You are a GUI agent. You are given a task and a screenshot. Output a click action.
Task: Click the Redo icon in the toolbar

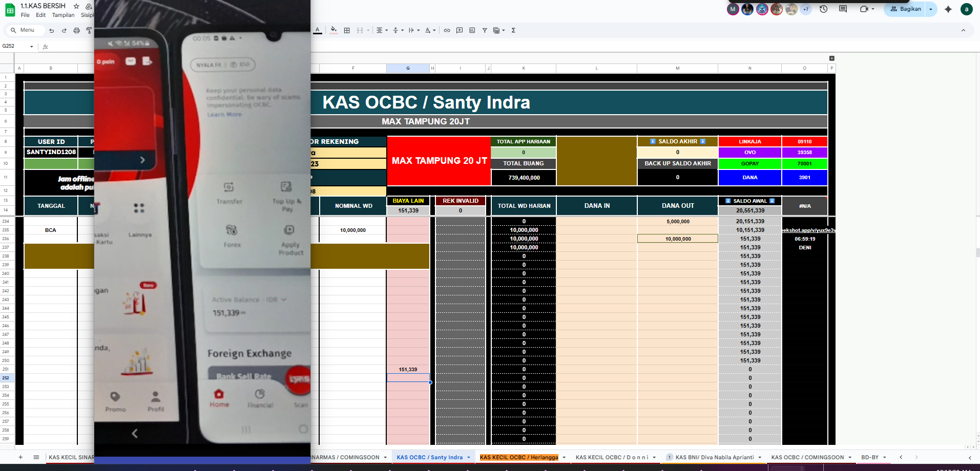click(x=64, y=30)
